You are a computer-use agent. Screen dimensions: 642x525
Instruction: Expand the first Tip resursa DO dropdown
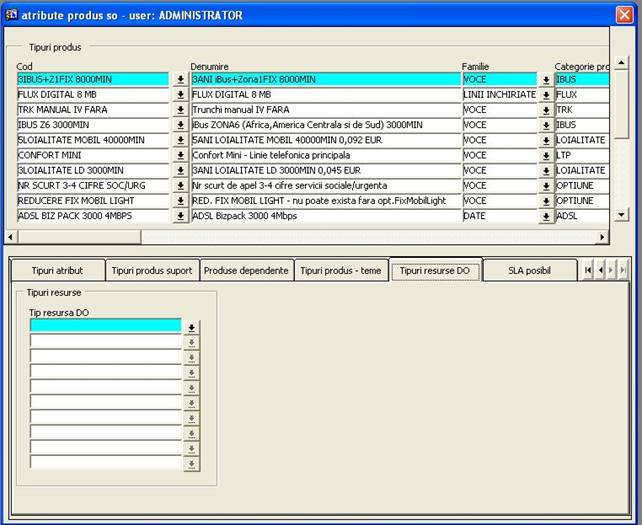(191, 327)
